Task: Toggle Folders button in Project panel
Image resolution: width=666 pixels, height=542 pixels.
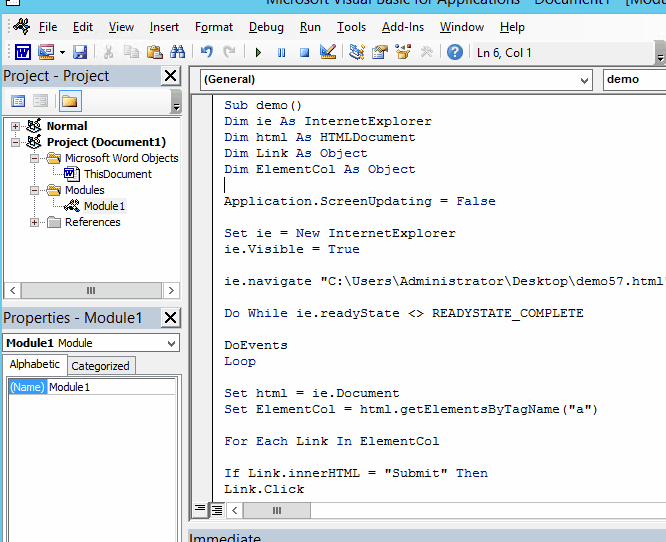Action: 70,101
